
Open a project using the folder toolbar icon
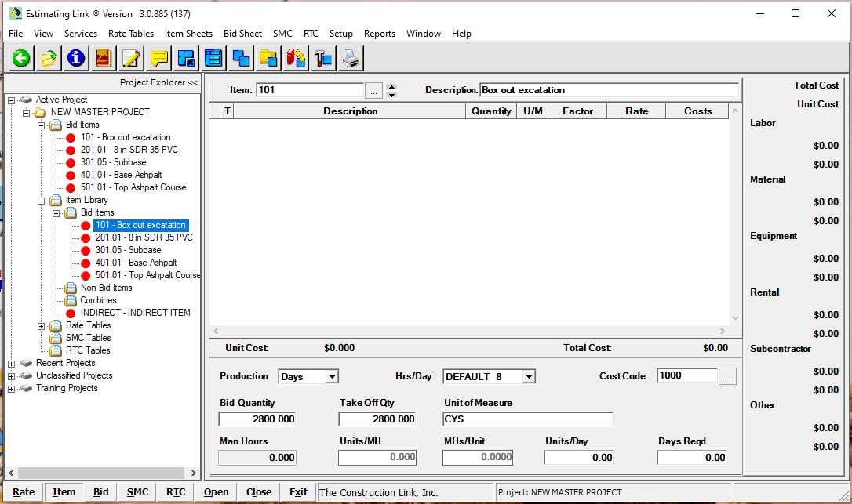[48, 58]
